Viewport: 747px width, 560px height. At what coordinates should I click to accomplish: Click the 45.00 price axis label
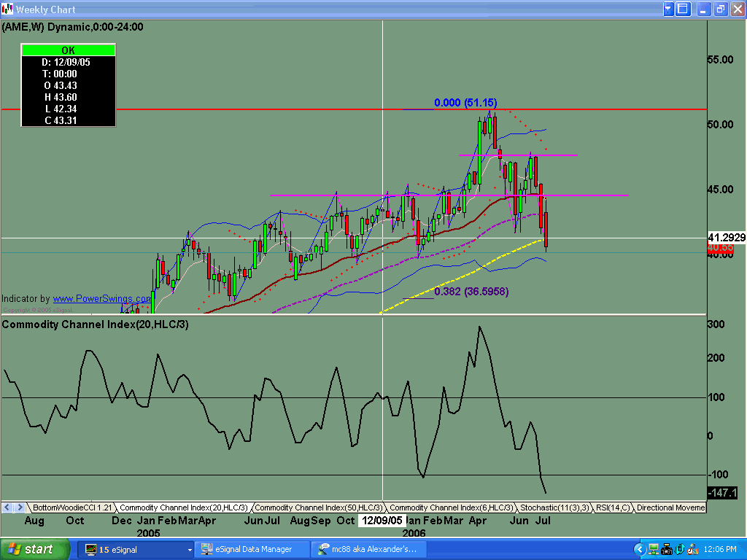(x=720, y=190)
